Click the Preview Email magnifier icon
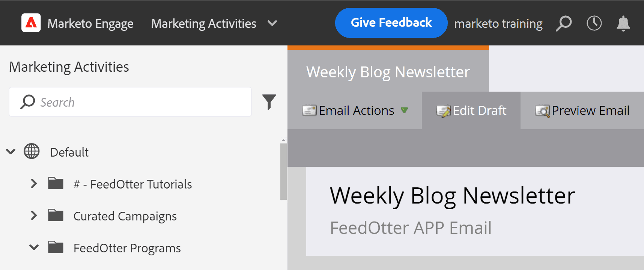Viewport: 644px width, 270px height. point(541,110)
